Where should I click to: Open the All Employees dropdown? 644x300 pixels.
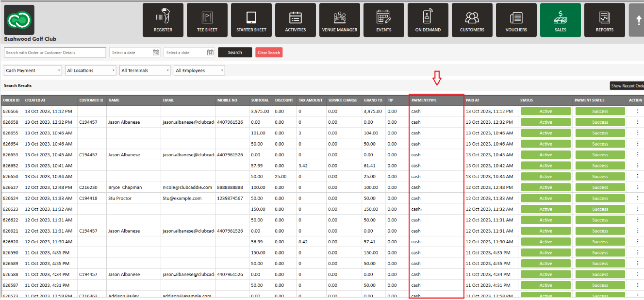199,70
